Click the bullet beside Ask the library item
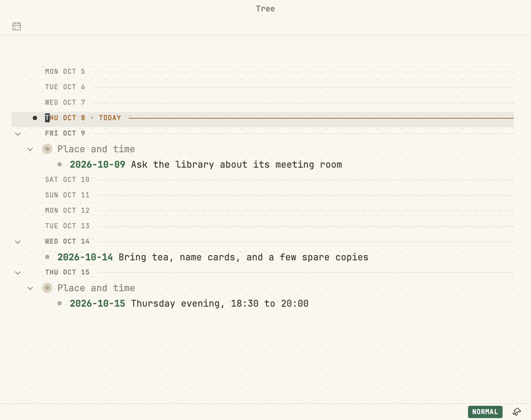Screen dimensions: 531x420 click(x=60, y=164)
